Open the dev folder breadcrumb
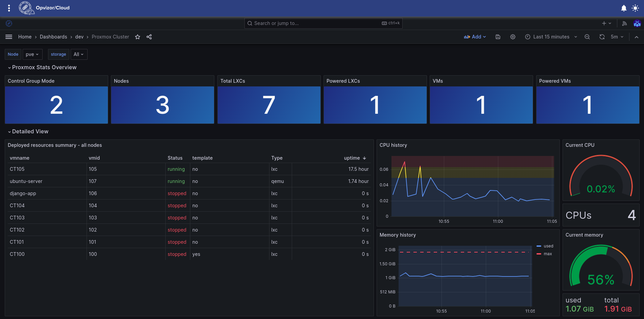 click(x=79, y=37)
